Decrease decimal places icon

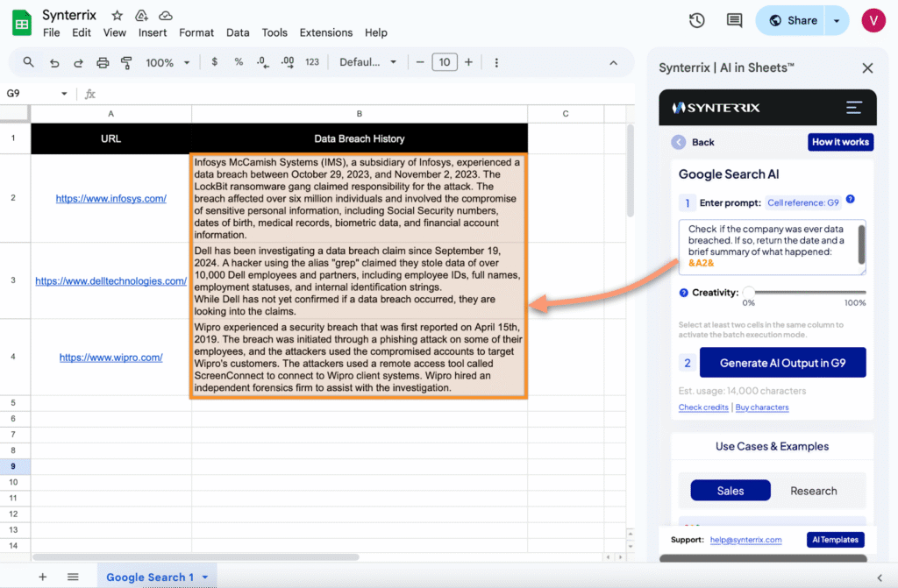tap(263, 62)
